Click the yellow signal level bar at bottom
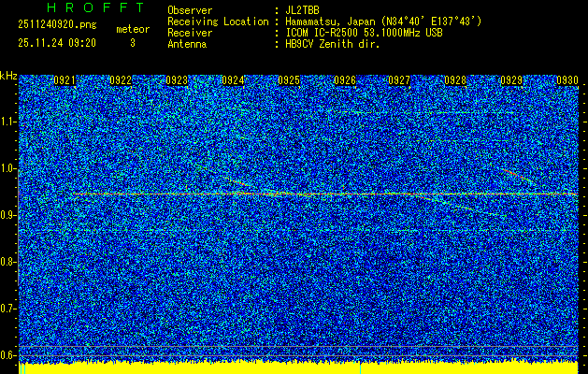The height and width of the screenshot is (374, 588). point(299,367)
